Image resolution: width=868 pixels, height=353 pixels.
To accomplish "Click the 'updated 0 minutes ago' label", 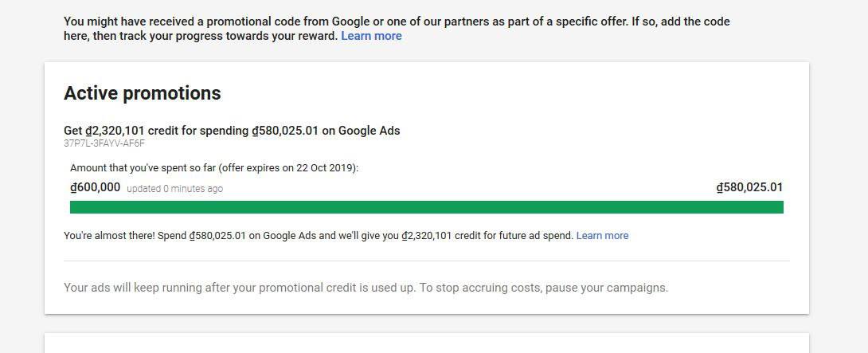I will [174, 189].
